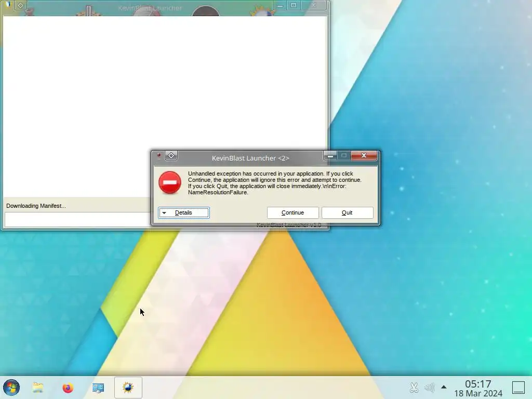Viewport: 532px width, 399px height.
Task: Minimize the KevinBlast Launcher <2> dialog
Action: coord(330,155)
